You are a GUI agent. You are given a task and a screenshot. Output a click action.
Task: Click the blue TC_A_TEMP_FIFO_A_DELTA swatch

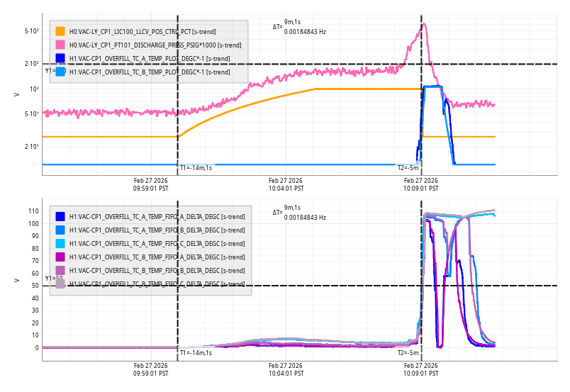[60, 217]
